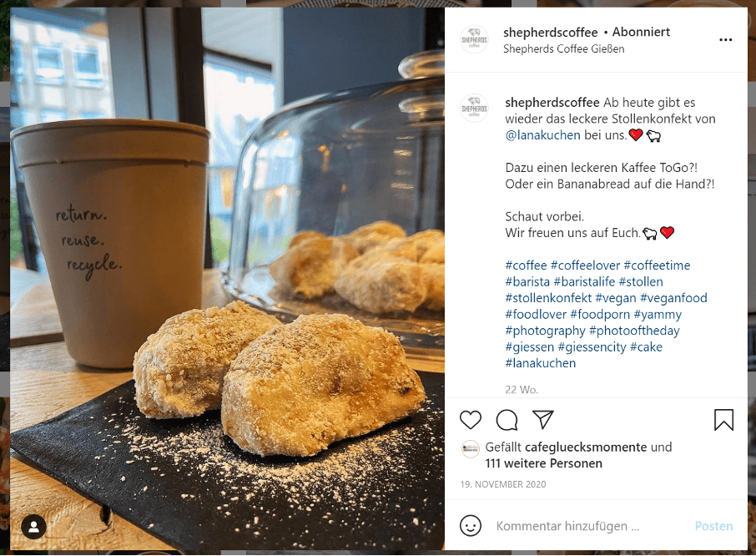Viewport: 756px width, 556px height.
Task: Open comments via the speech bubble icon
Action: click(x=507, y=420)
